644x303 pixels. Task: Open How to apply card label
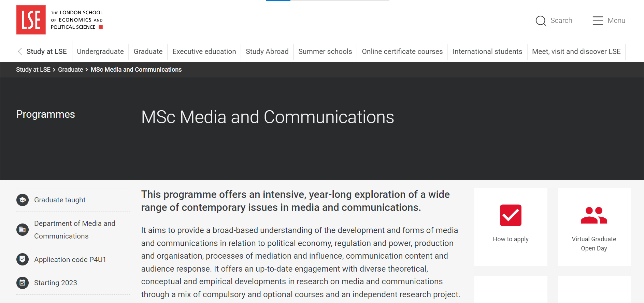511,239
